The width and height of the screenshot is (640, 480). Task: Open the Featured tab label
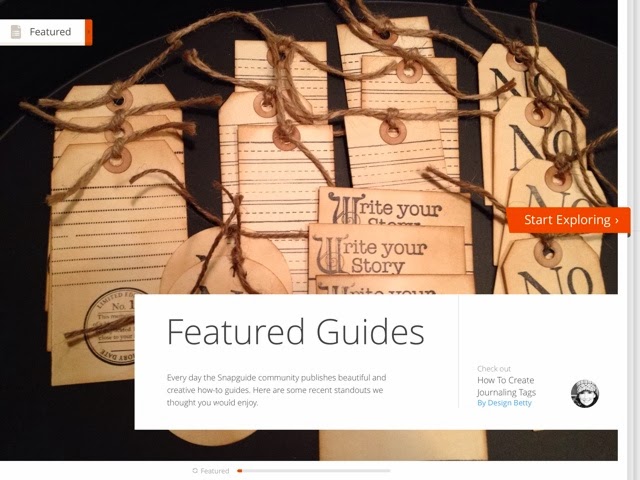[x=50, y=32]
